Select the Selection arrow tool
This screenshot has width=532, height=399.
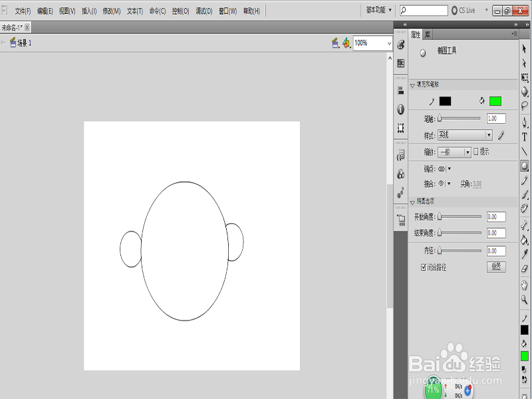tap(525, 49)
